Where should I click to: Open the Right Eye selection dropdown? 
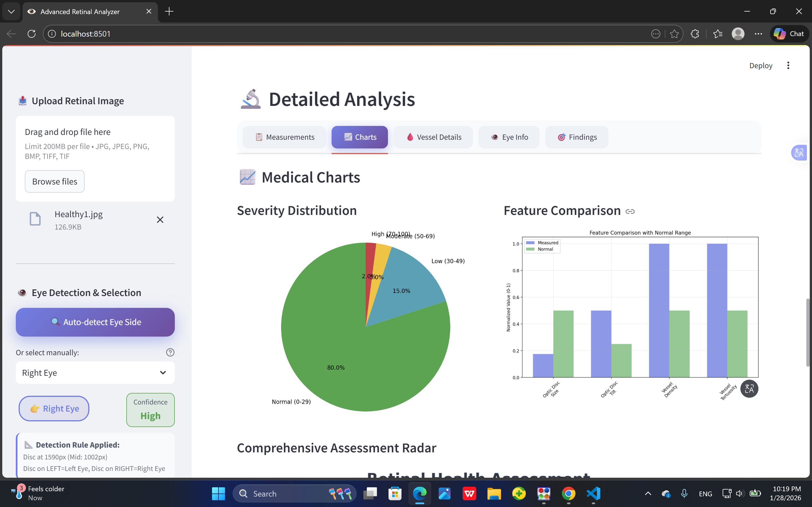95,373
